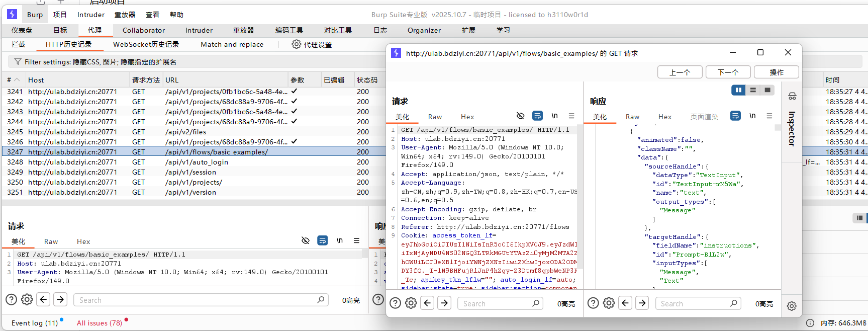The width and height of the screenshot is (868, 331).
Task: Select tabbed layout icon in popup
Action: pos(767,90)
